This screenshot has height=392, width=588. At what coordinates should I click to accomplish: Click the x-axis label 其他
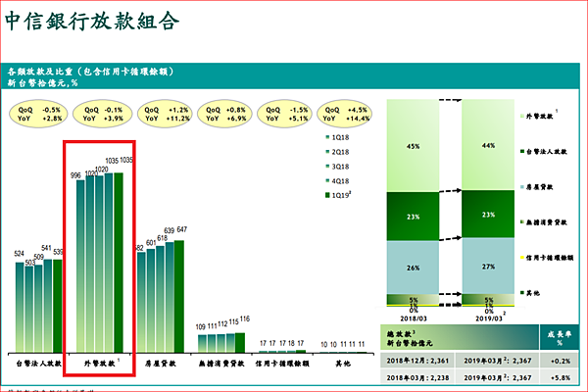[x=343, y=364]
